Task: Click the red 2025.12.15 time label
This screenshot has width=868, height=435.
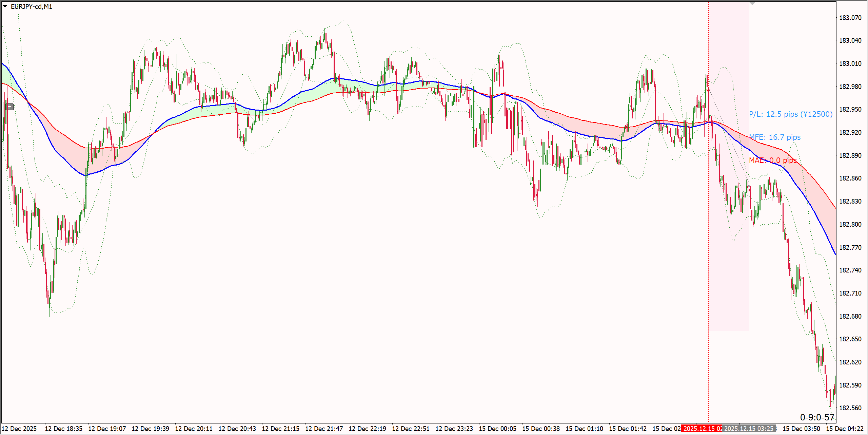Action: point(702,429)
